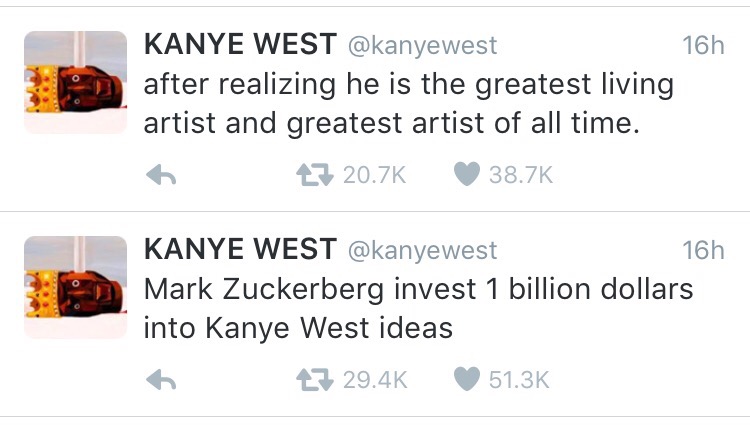Open KANYE WEST name above "greatest living artist"
Screen dimensions: 750x425
coord(240,46)
